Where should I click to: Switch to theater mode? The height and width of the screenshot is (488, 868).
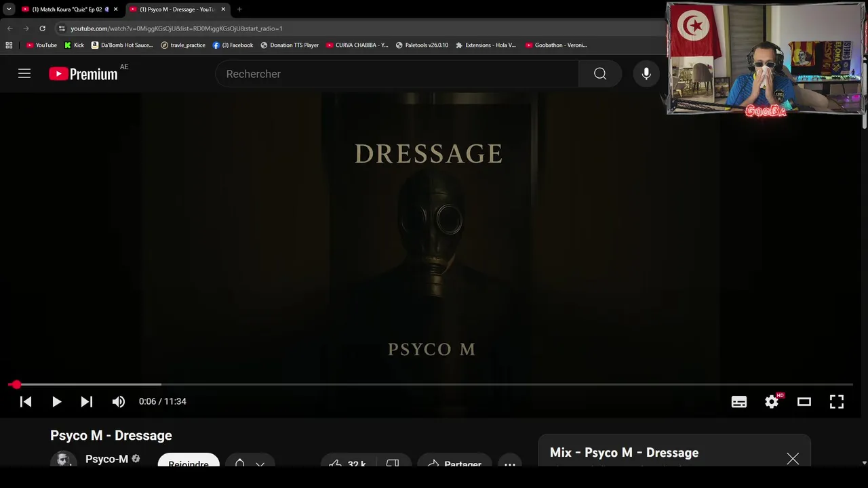(804, 402)
